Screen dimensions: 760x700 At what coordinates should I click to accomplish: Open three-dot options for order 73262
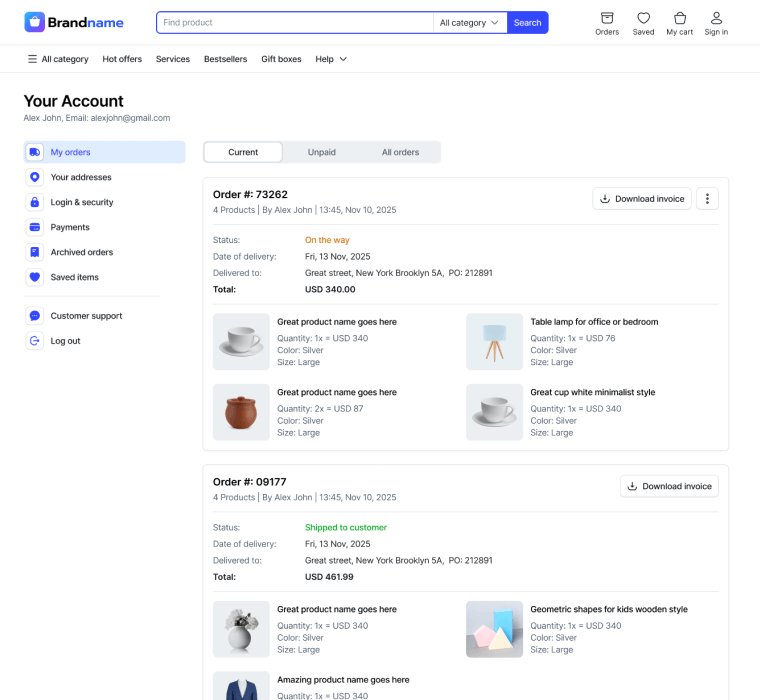tap(707, 199)
